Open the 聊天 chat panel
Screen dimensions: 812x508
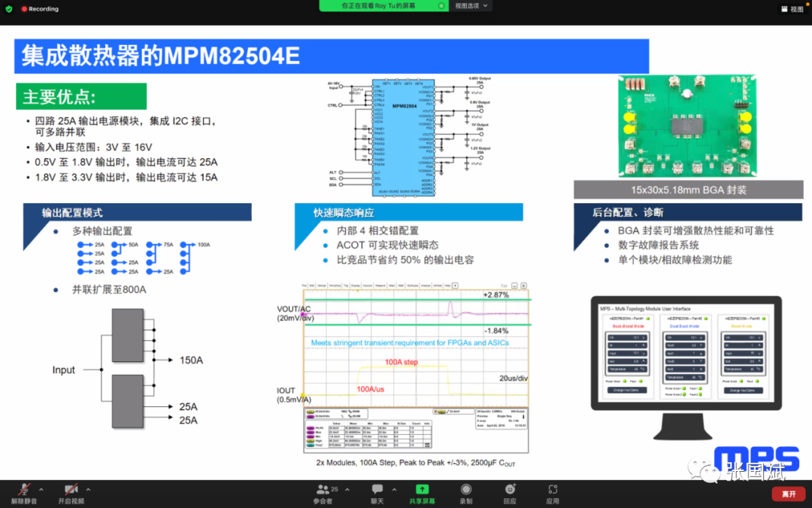click(x=377, y=494)
